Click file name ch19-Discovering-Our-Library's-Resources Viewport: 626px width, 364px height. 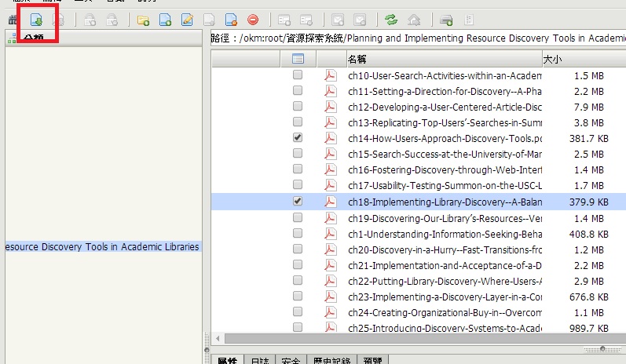point(445,219)
